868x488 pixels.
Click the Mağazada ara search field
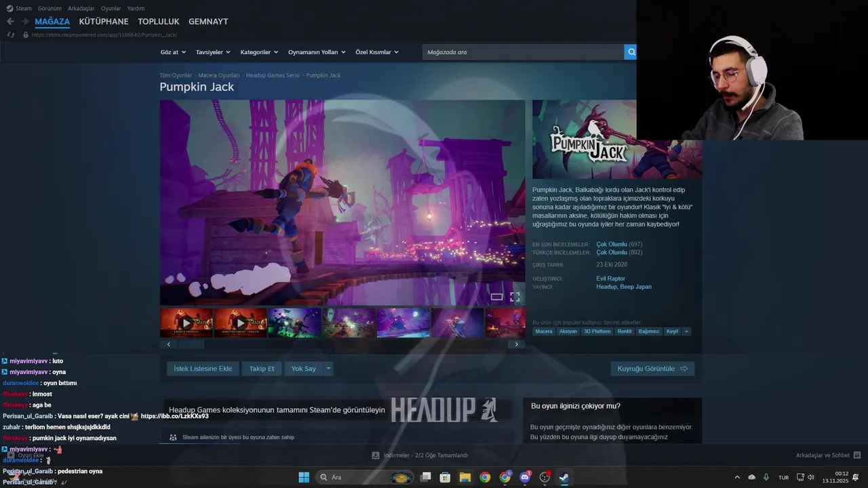(523, 52)
